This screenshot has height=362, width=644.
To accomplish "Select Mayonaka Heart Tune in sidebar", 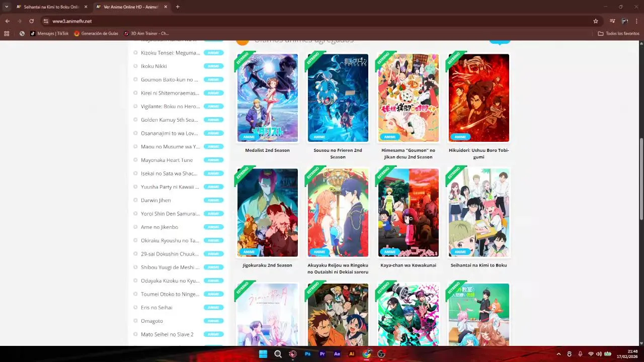I will click(167, 160).
